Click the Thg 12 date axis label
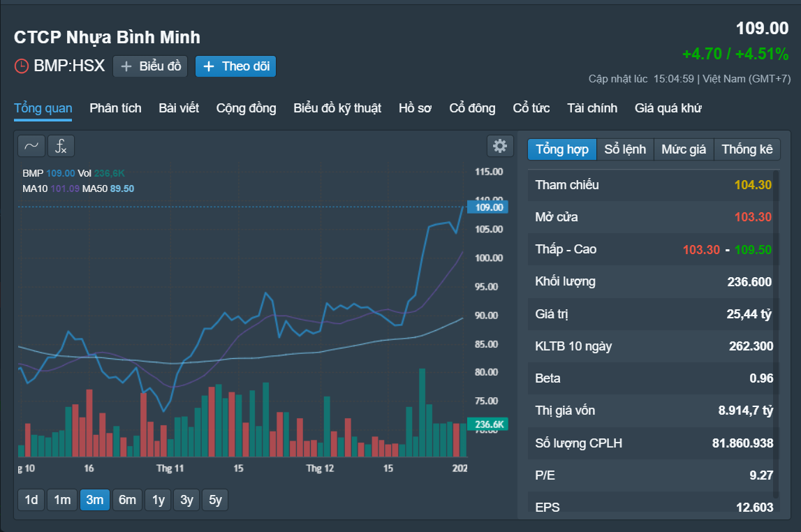801x532 pixels. pyautogui.click(x=320, y=468)
